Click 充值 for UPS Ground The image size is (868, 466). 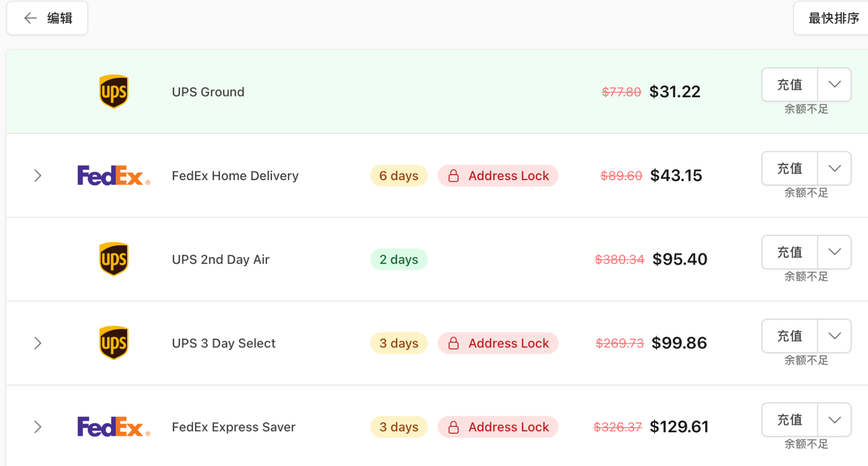(790, 84)
